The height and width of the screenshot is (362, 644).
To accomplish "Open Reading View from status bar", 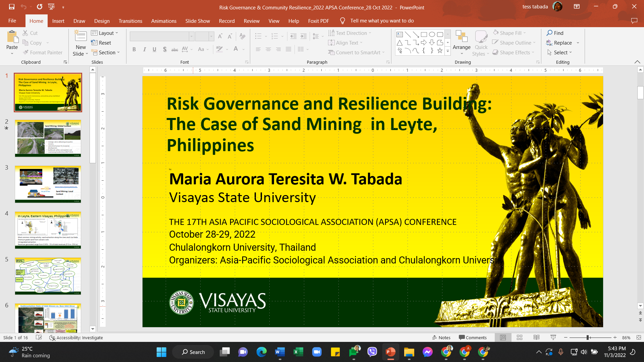I will (536, 338).
